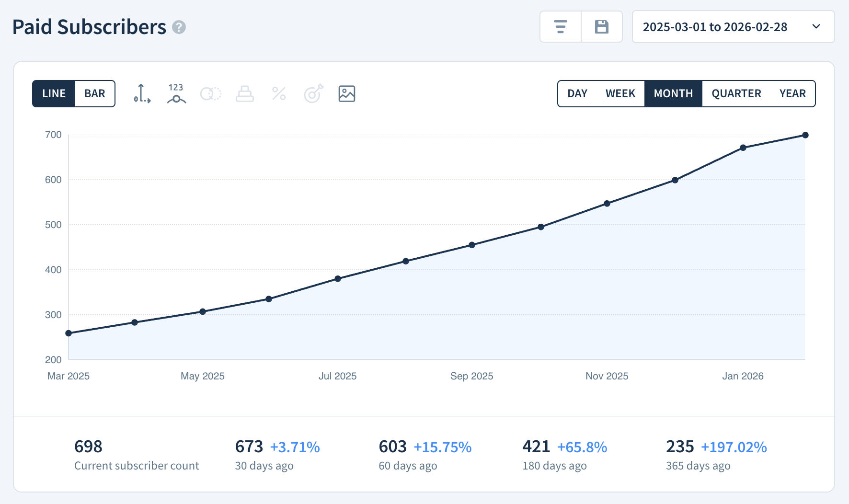Switch the chart to BAR mode
This screenshot has width=849, height=504.
tap(94, 93)
